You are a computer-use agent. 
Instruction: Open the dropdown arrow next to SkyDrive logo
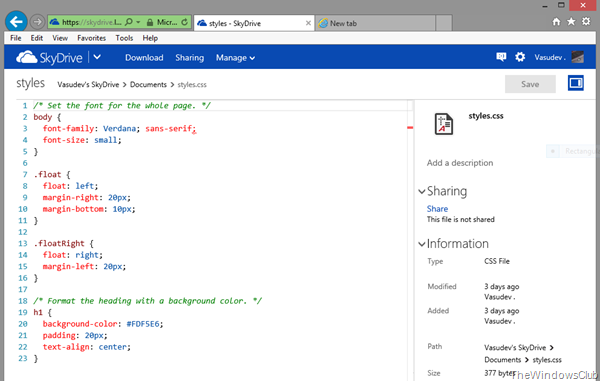coord(97,57)
